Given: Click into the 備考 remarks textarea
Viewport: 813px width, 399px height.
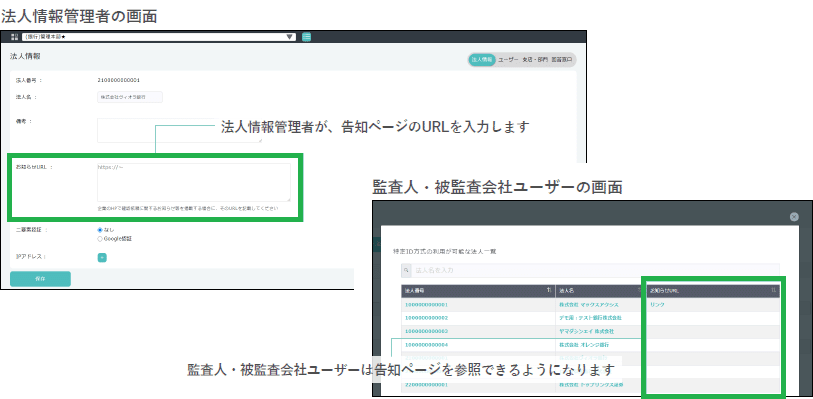Looking at the screenshot, I should coord(179,130).
